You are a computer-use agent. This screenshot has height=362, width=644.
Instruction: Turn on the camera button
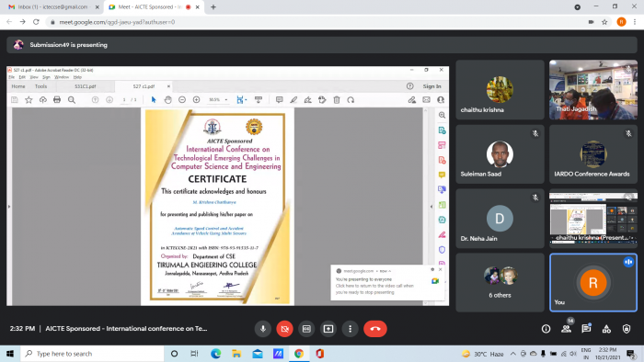pyautogui.click(x=284, y=329)
